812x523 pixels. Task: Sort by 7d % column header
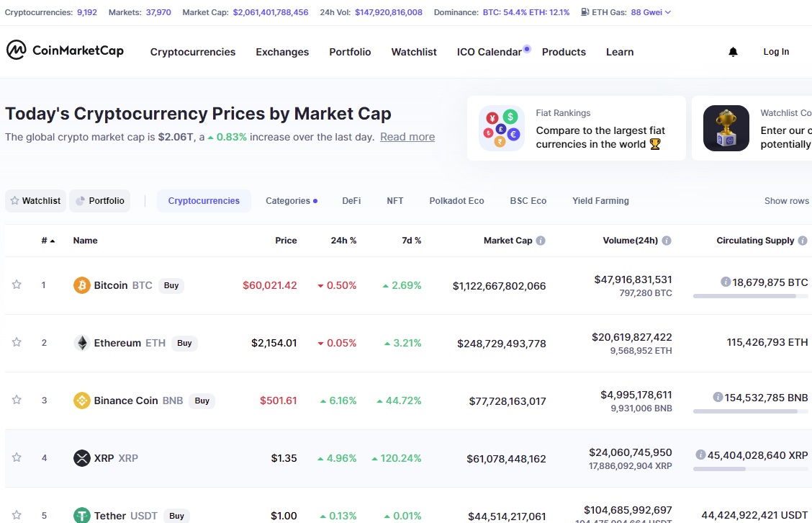(x=411, y=241)
